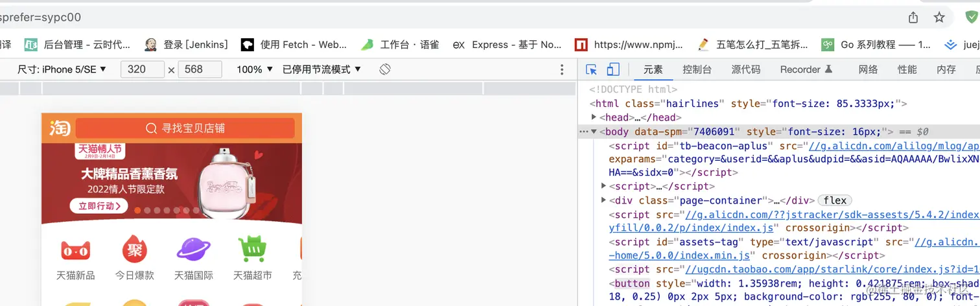This screenshot has height=306, width=980.
Task: Click the share icon in address bar
Action: tap(913, 18)
